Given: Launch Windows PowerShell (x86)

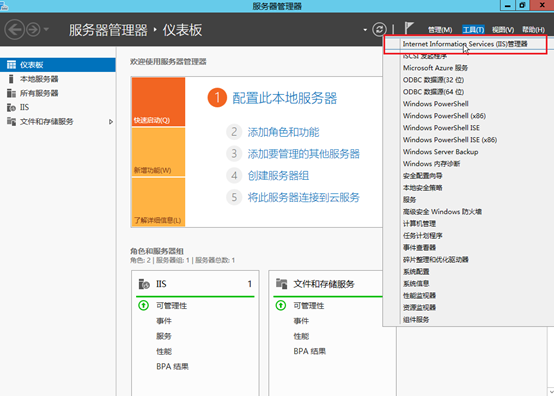Looking at the screenshot, I should tap(444, 116).
